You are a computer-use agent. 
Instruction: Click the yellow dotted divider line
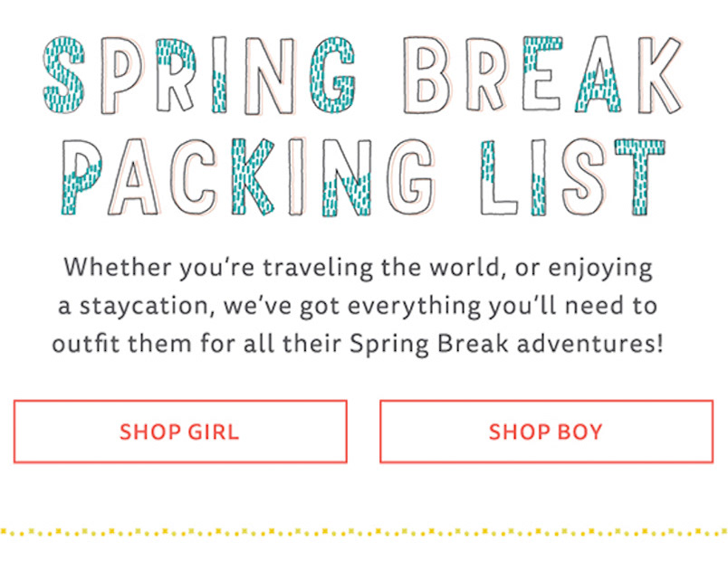pos(364,532)
